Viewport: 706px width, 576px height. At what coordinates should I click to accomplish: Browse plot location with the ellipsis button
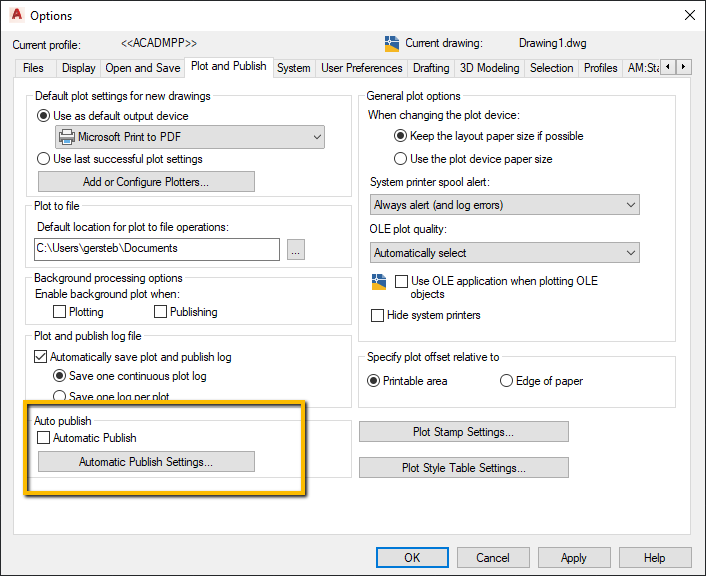[x=296, y=249]
